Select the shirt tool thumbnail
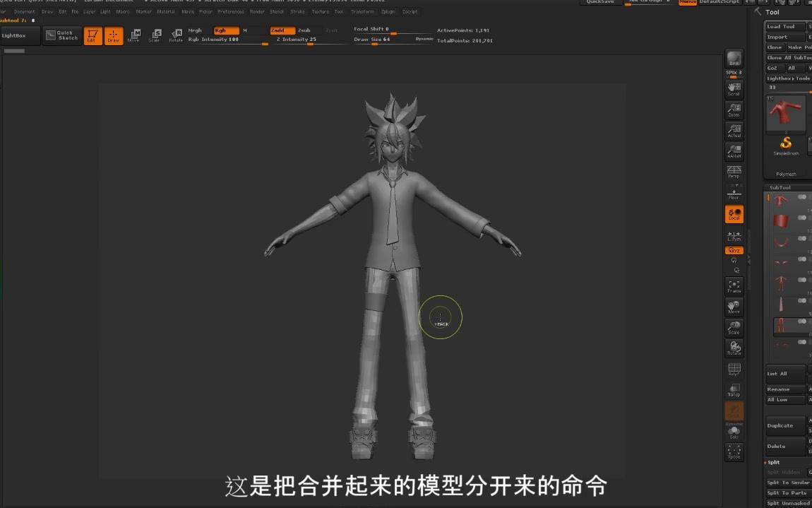Viewport: 812px width, 508px height. [786, 114]
